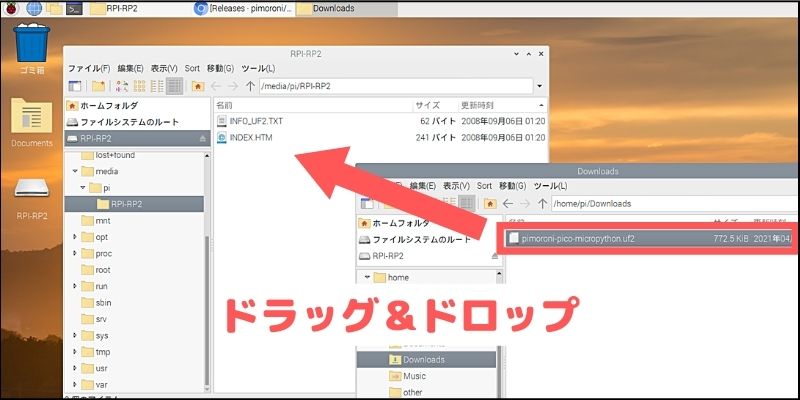Open ツール(L) menu in Downloads window

tap(550, 186)
